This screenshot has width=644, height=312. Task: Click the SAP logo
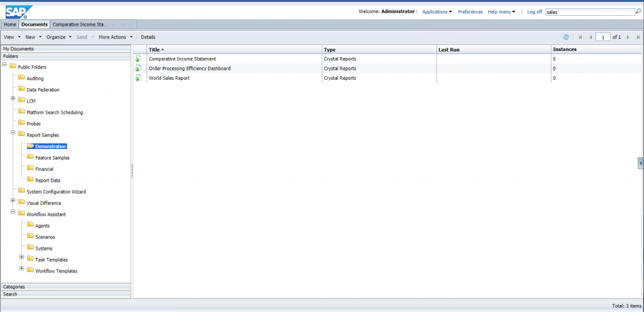click(x=19, y=11)
